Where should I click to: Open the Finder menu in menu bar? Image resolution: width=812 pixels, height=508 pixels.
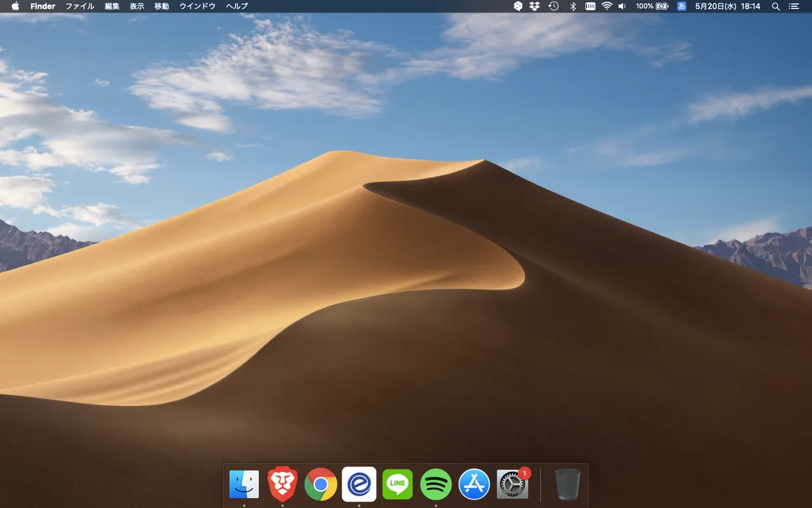pos(43,6)
